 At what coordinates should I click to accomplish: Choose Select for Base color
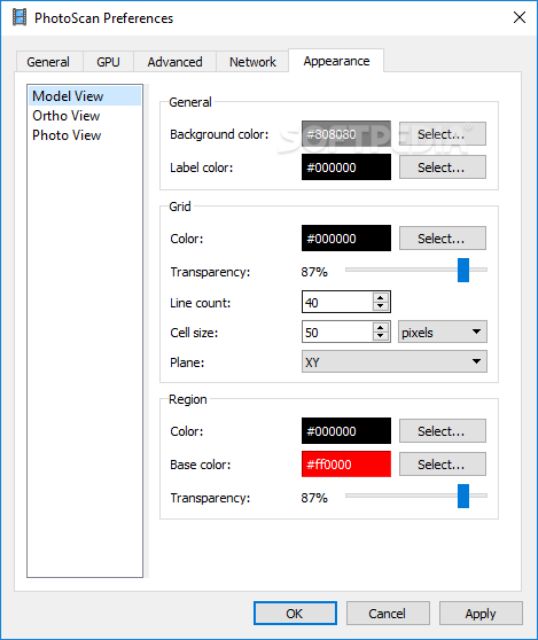[442, 464]
